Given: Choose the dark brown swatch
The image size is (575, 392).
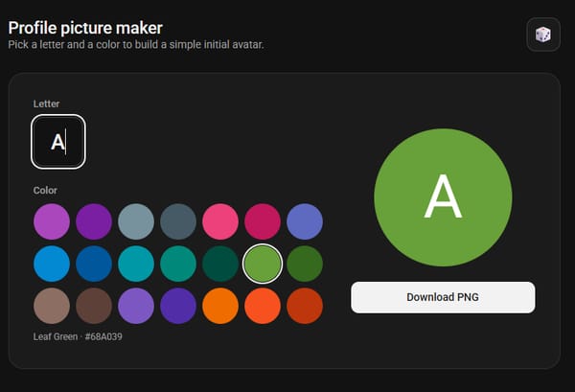Looking at the screenshot, I should [x=94, y=306].
